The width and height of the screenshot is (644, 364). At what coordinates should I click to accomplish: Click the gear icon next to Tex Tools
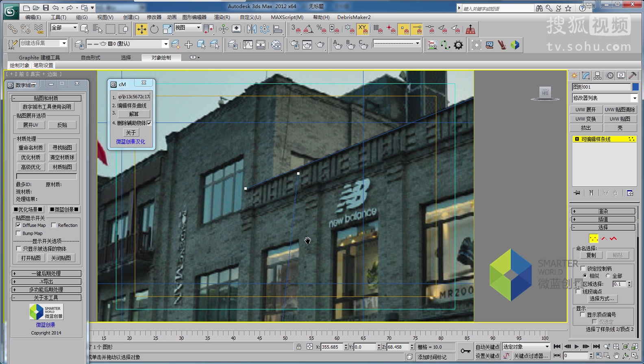(459, 45)
